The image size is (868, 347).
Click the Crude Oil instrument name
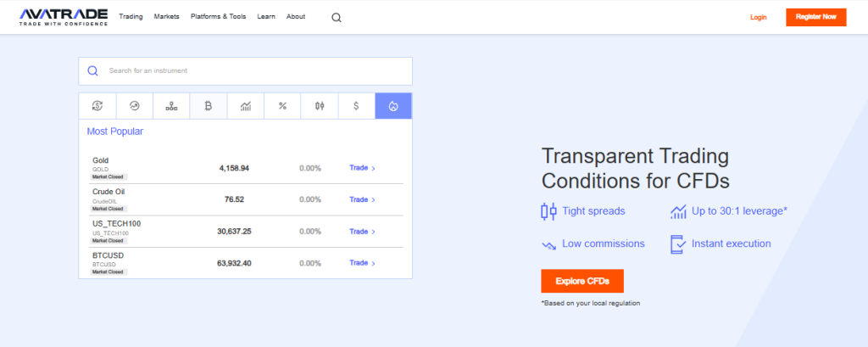tap(108, 192)
